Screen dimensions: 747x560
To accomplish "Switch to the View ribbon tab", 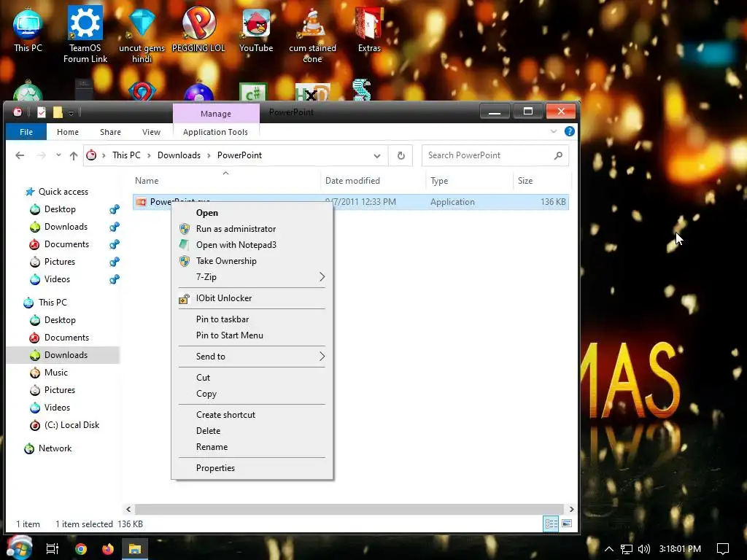I will 151,132.
